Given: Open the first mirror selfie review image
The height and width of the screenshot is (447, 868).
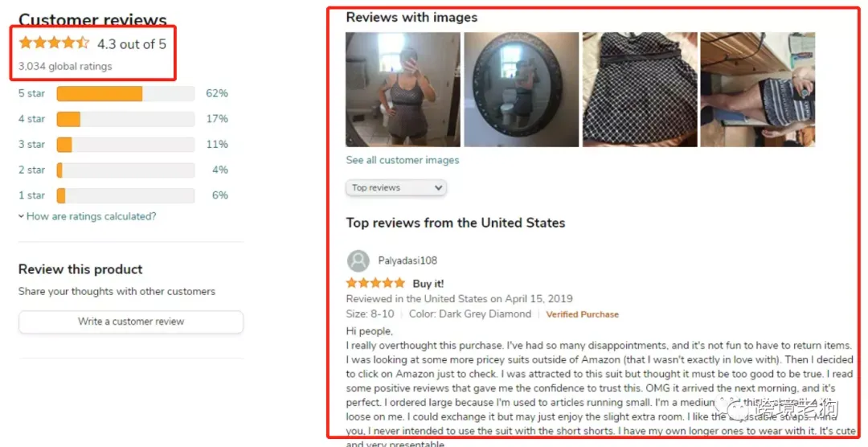Looking at the screenshot, I should coord(403,90).
